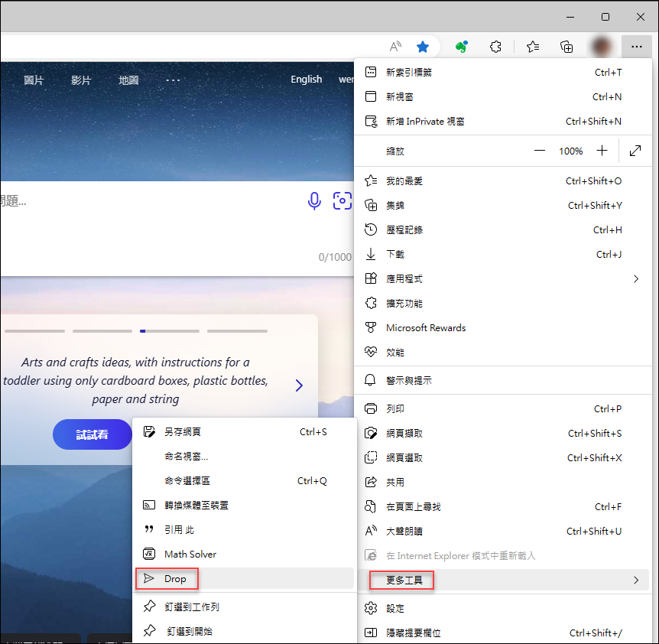Image resolution: width=659 pixels, height=644 pixels.
Task: Select 新索引標籤 menu item
Action: (x=502, y=73)
